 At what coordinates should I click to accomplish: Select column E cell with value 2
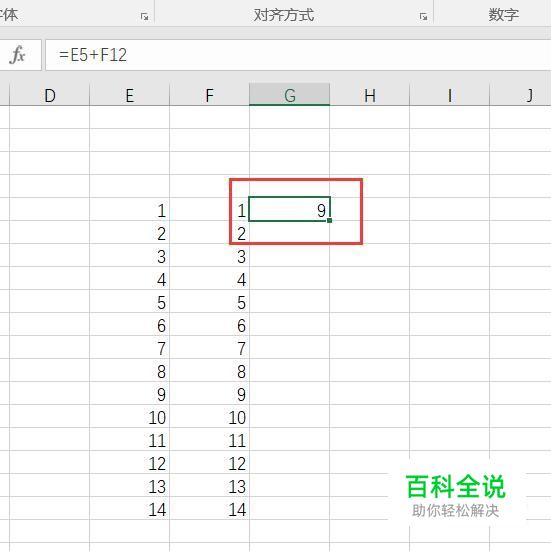130,232
